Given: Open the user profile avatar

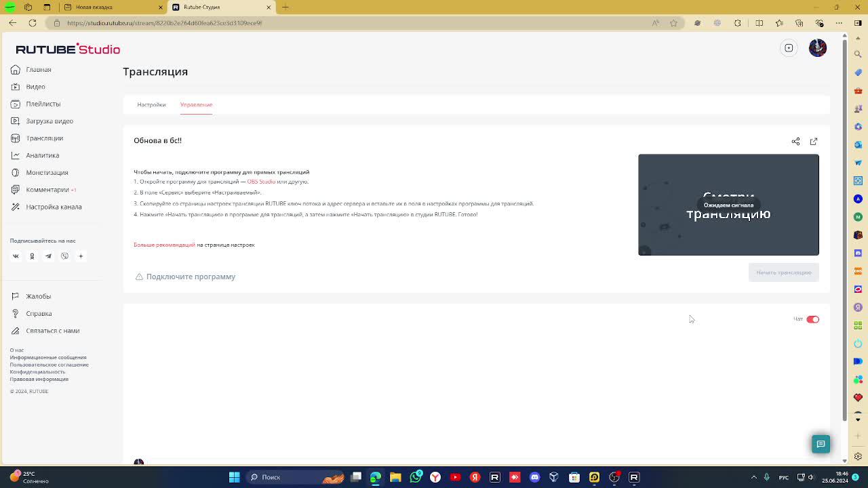Looking at the screenshot, I should coord(818,48).
